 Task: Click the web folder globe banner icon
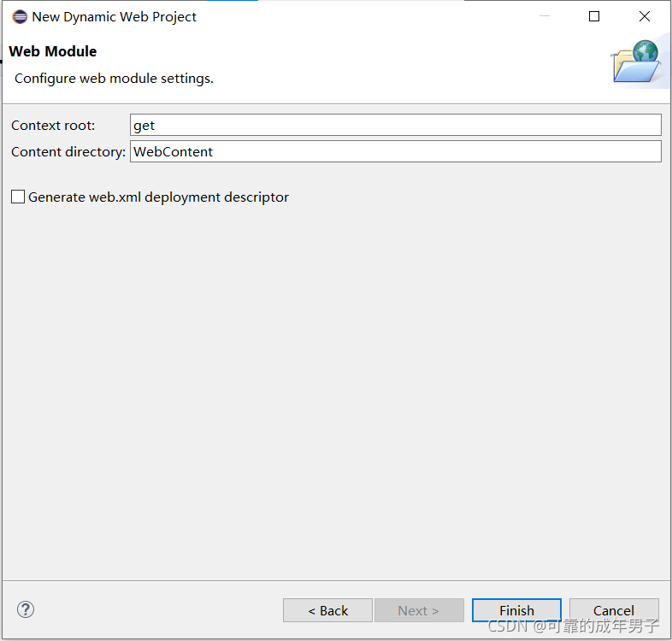pos(636,62)
